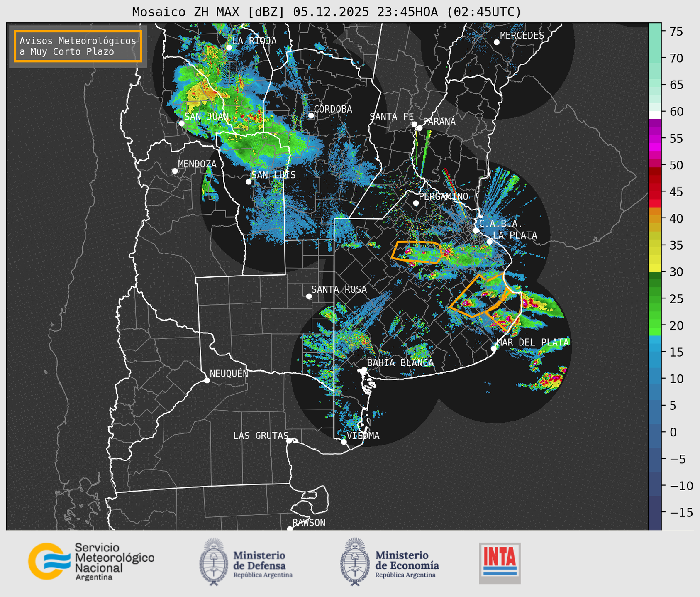Click the Avisos Meteorológicos a Muy Corto Plazo legend box
Image resolution: width=700 pixels, height=597 pixels.
(x=78, y=46)
